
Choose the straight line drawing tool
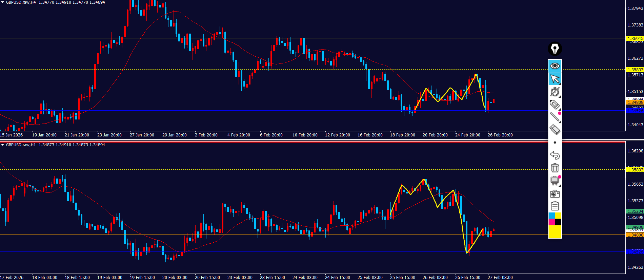(555, 117)
